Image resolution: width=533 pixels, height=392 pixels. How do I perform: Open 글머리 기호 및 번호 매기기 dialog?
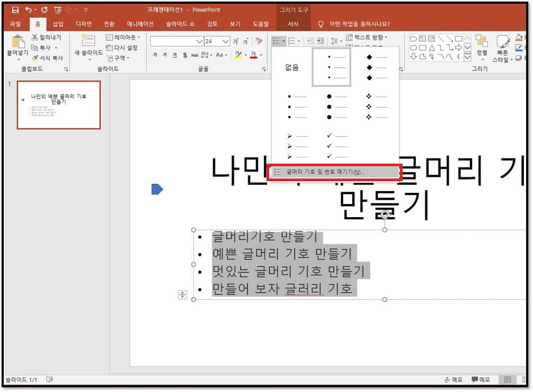[334, 172]
